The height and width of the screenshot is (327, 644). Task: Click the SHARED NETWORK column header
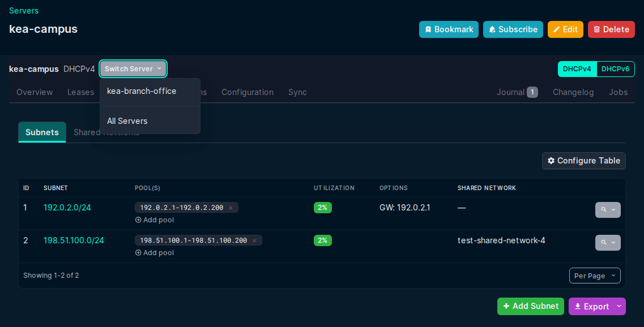487,188
